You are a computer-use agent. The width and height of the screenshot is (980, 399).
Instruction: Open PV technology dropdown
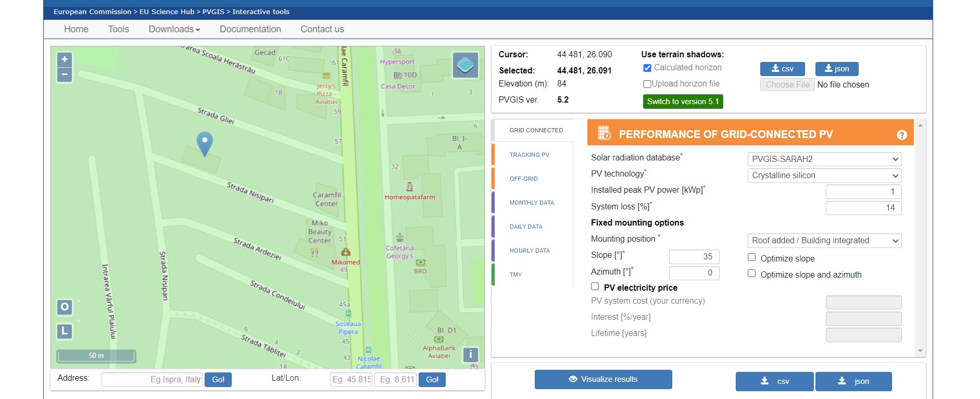(824, 176)
